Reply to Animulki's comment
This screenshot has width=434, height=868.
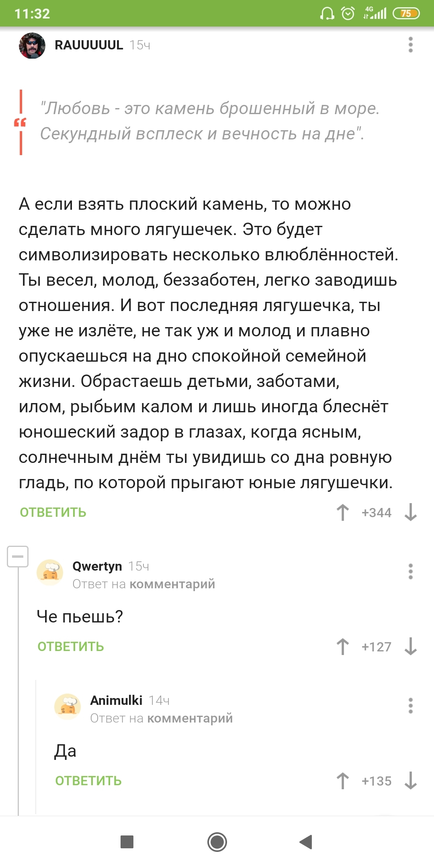click(x=88, y=781)
